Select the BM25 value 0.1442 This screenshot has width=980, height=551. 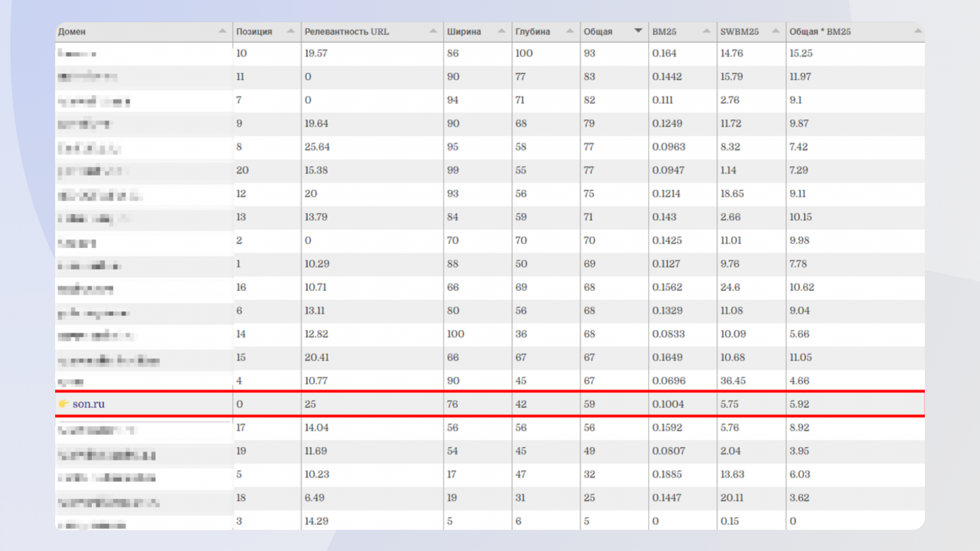(x=667, y=77)
